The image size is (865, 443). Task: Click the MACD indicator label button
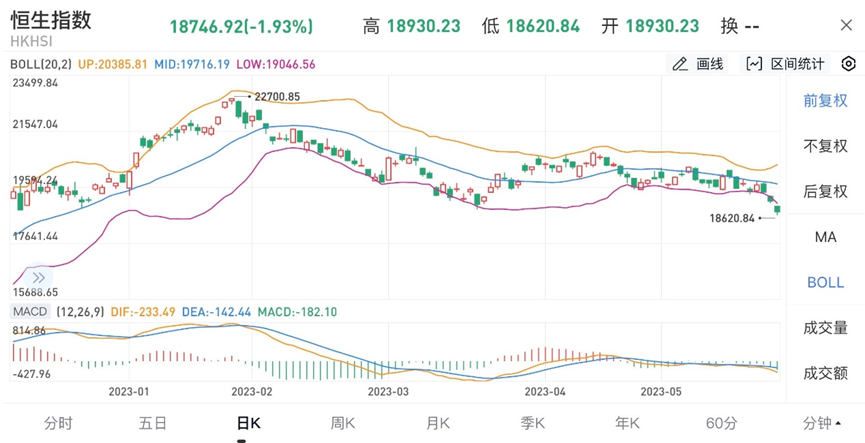point(30,312)
